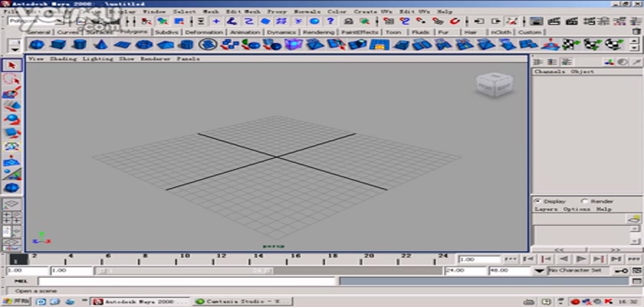Create a polygon plane from the shelf
Image resolution: width=644 pixels, height=307 pixels.
122,44
